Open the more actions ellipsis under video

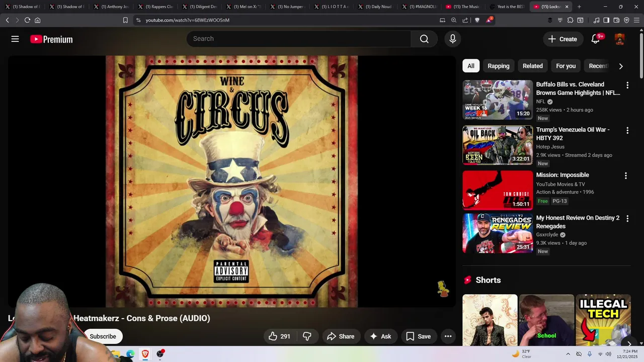click(x=448, y=336)
